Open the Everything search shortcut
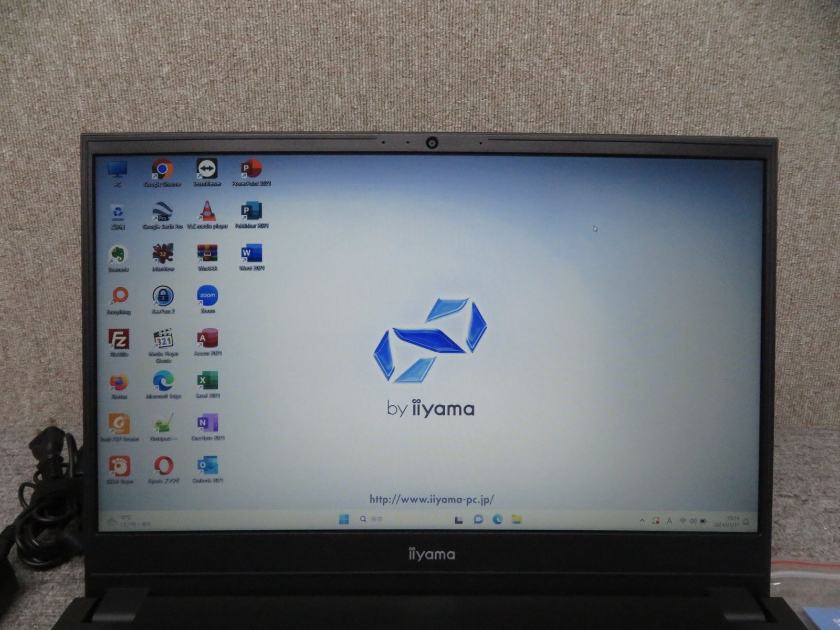This screenshot has width=840, height=630. point(119,301)
